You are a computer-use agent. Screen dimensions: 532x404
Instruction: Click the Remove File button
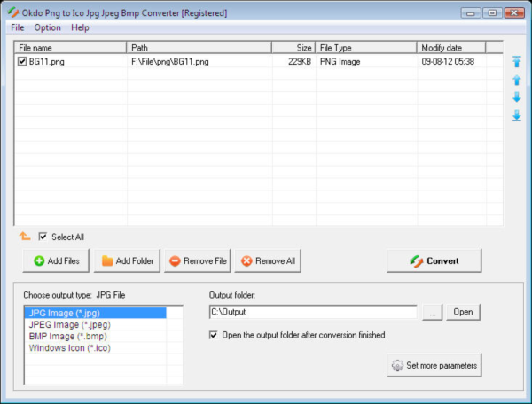click(198, 260)
